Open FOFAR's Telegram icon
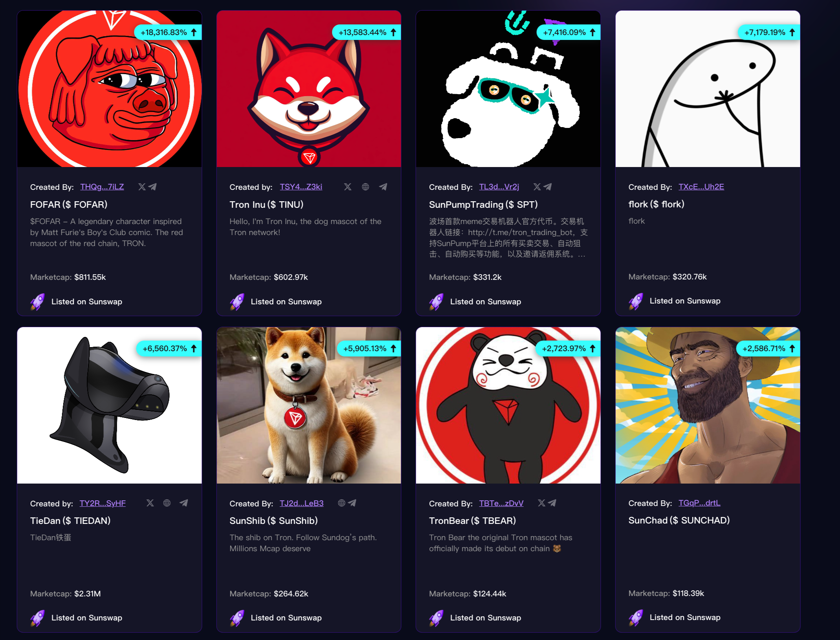The width and height of the screenshot is (840, 640). (152, 187)
